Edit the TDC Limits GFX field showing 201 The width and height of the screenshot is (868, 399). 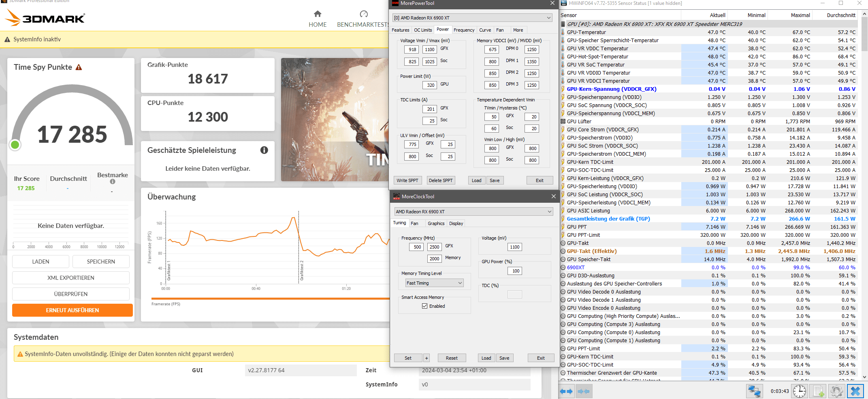[x=429, y=109]
